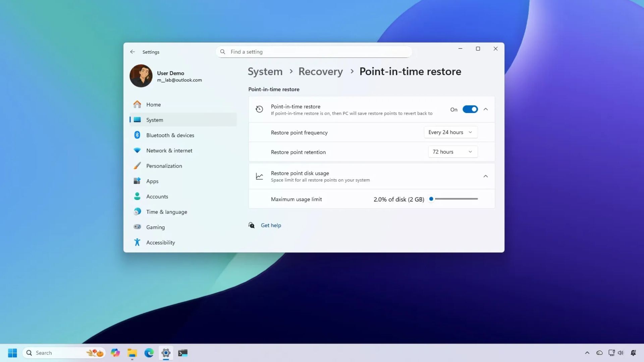Collapse the Restore point disk usage section

(485, 176)
